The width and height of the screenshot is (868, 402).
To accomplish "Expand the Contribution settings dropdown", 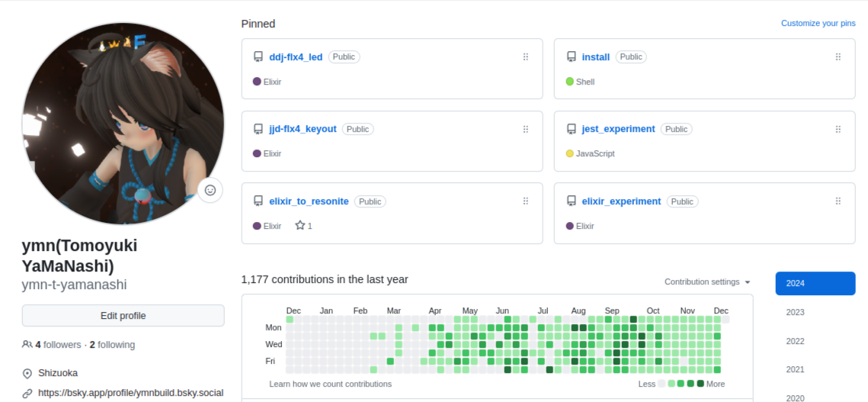I will pyautogui.click(x=707, y=281).
